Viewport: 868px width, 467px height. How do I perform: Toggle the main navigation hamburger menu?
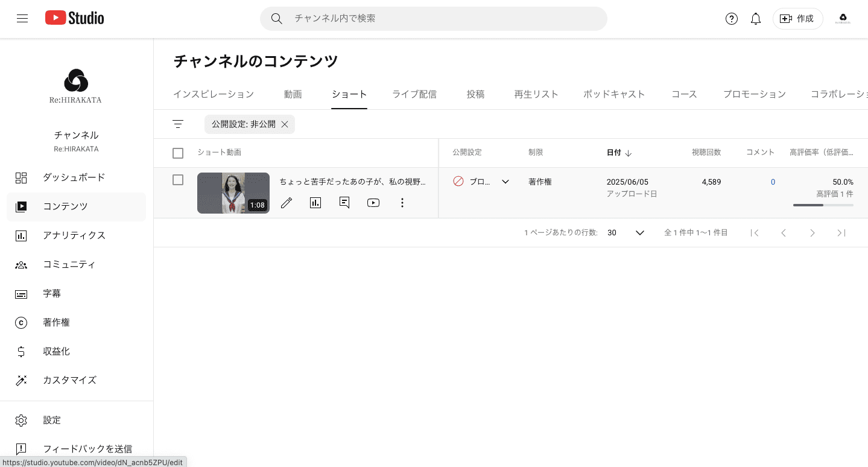pyautogui.click(x=22, y=18)
